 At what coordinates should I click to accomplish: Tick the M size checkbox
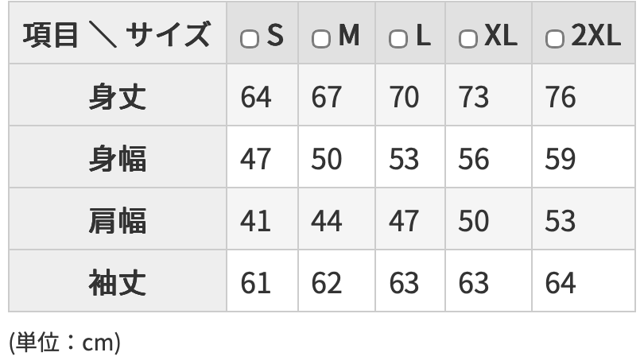coord(321,39)
